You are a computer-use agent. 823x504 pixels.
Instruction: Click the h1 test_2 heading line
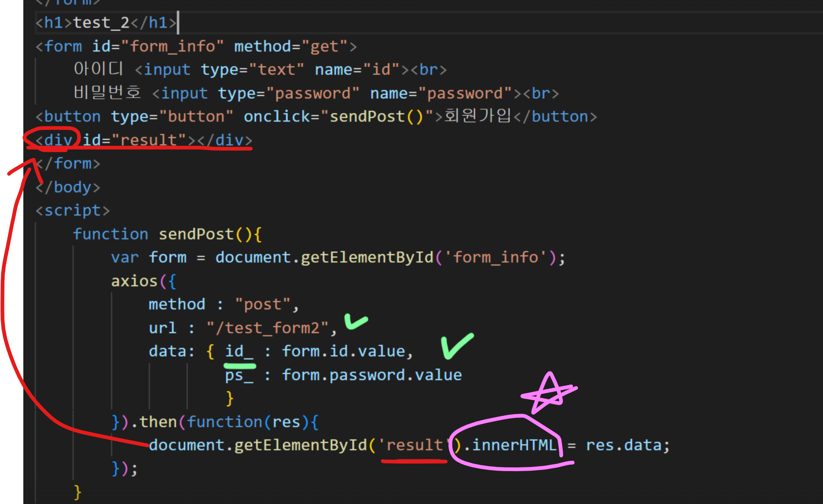(106, 22)
